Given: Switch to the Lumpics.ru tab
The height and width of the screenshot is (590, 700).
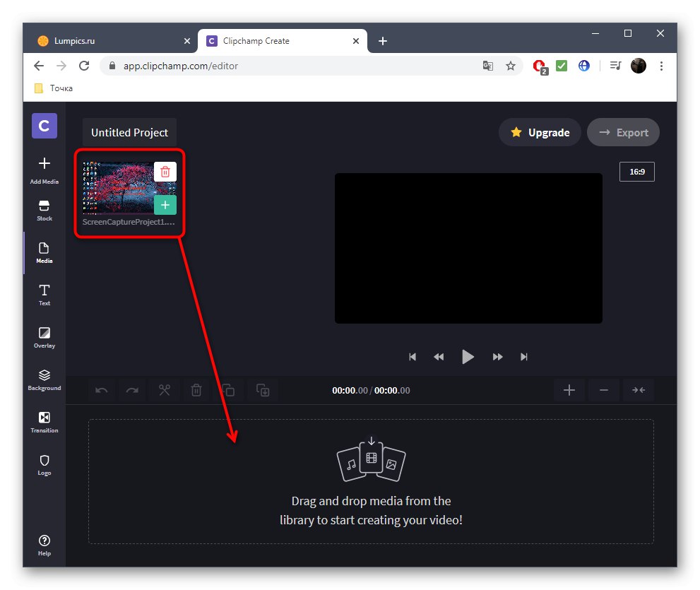Looking at the screenshot, I should point(109,41).
